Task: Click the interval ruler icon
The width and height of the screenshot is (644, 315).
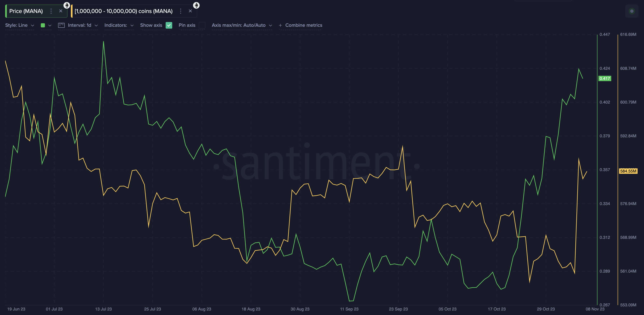Action: (x=61, y=25)
